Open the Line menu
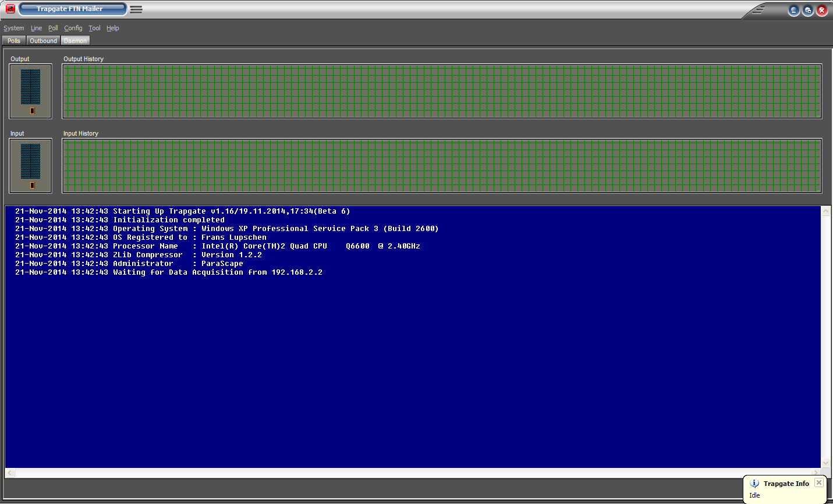Image resolution: width=833 pixels, height=504 pixels. coord(36,28)
